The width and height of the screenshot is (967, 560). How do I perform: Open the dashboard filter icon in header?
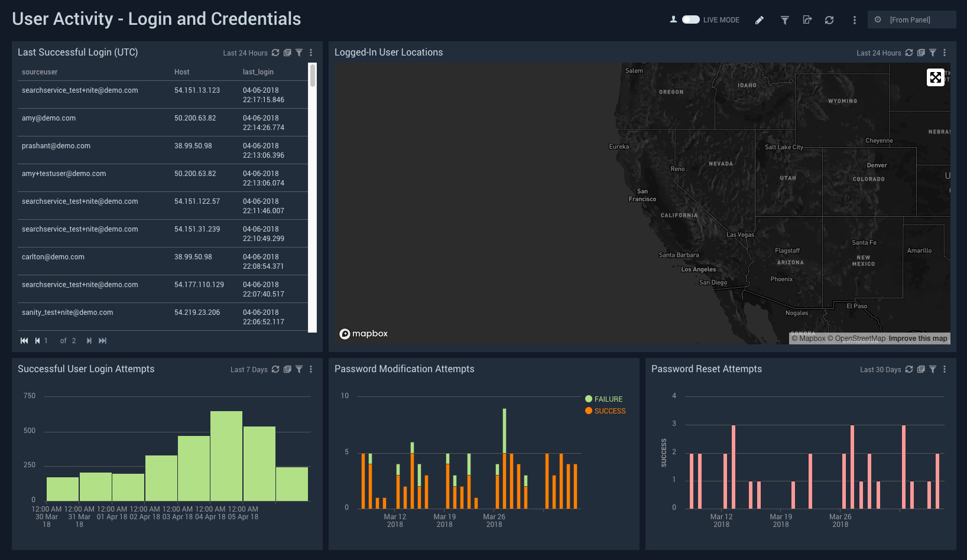coord(785,20)
